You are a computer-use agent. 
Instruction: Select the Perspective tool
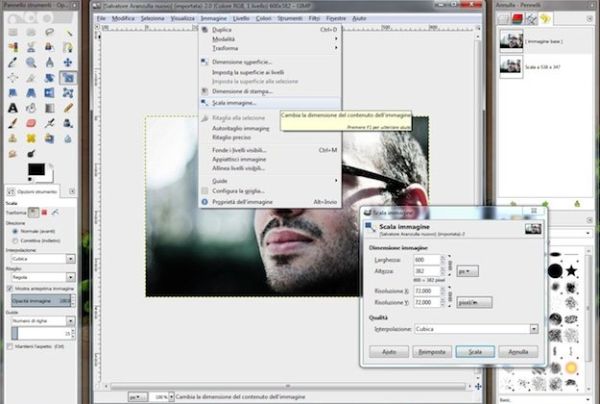[x=31, y=93]
